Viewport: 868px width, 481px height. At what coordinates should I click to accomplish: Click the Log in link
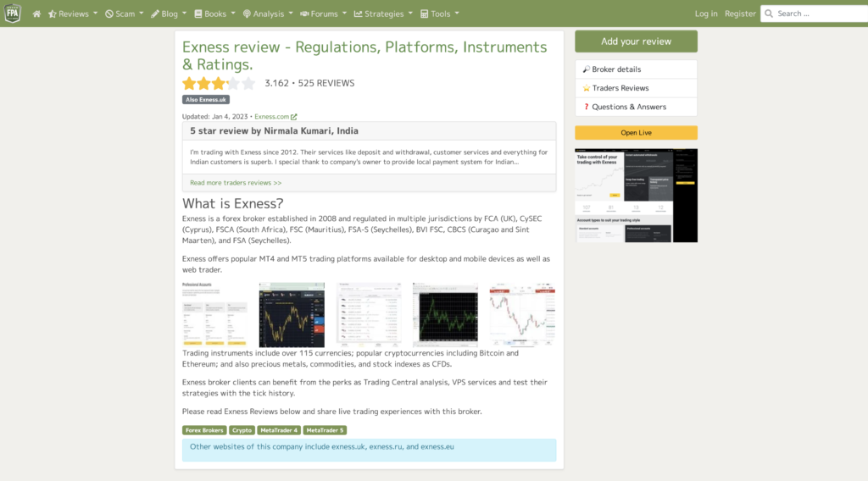pos(706,14)
